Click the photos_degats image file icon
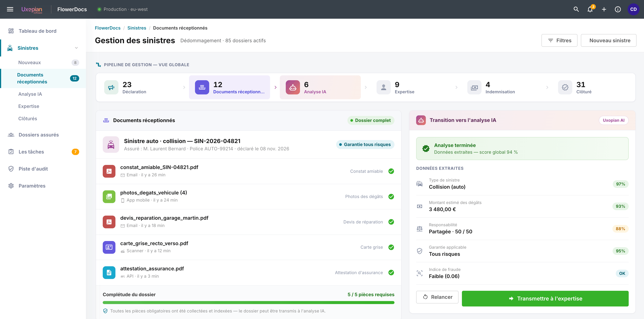 click(x=109, y=197)
